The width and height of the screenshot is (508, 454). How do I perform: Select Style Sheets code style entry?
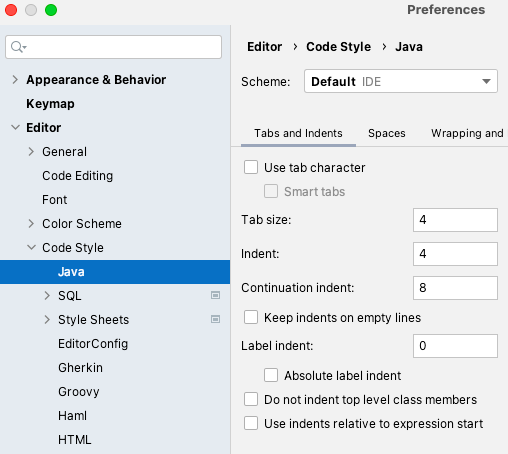click(93, 320)
